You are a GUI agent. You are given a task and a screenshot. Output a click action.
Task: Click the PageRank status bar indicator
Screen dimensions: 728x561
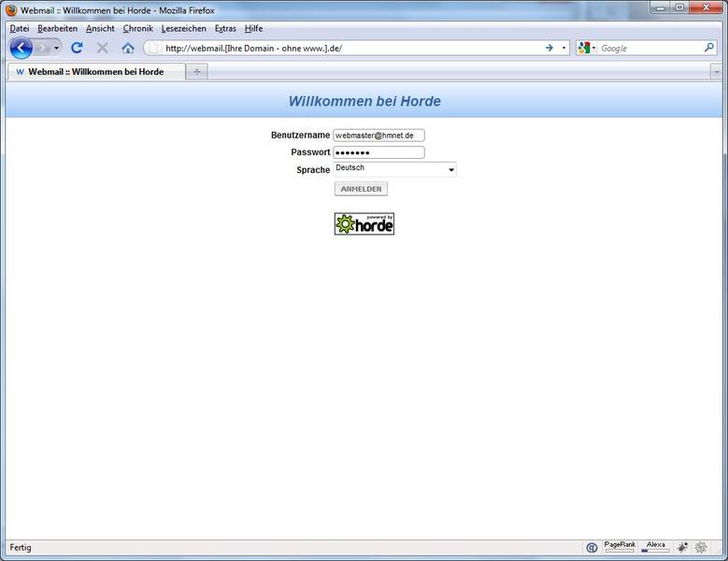pyautogui.click(x=620, y=547)
